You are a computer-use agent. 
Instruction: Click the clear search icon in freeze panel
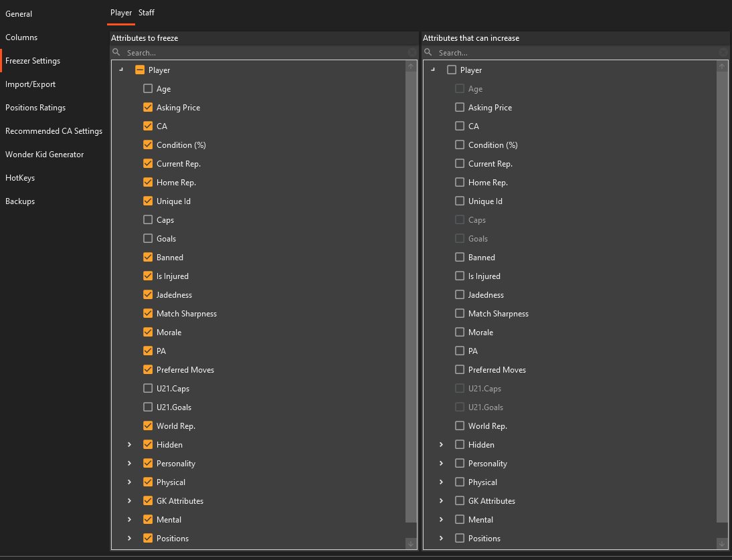click(411, 52)
